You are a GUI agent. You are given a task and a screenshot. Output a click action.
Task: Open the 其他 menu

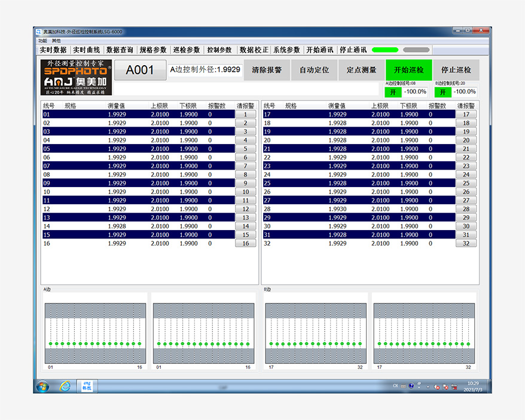tap(56, 41)
